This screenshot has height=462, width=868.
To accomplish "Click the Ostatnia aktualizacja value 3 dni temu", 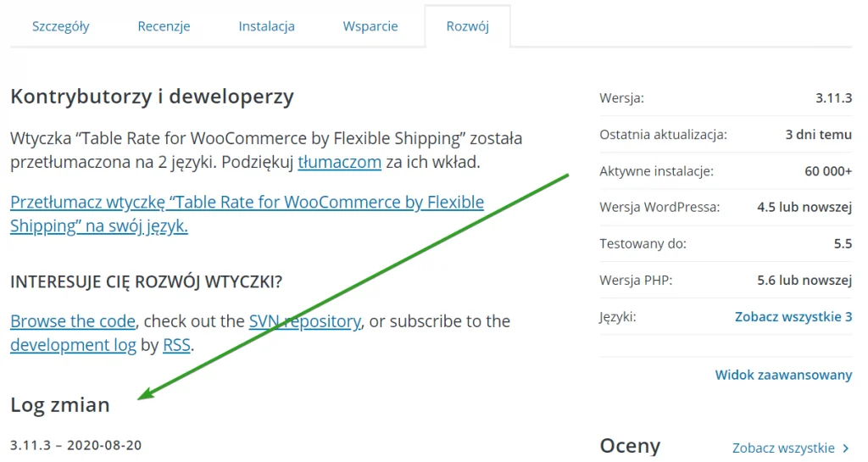I will click(818, 135).
